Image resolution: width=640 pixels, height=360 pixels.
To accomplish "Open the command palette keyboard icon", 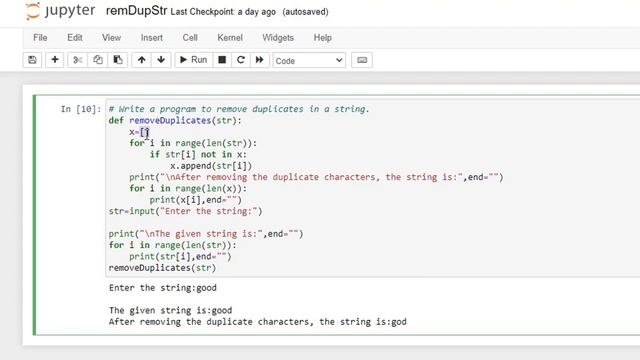I will pos(362,60).
